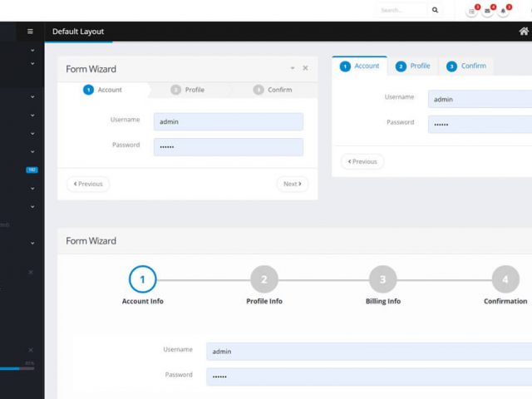Go to step 3 Billing Info circle
The height and width of the screenshot is (399, 532).
tap(382, 279)
